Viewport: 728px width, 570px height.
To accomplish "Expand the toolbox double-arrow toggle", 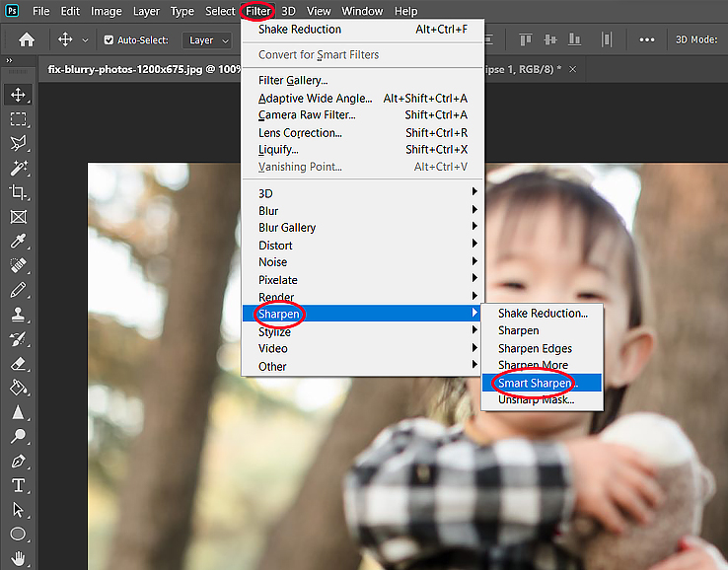I will tap(9, 60).
